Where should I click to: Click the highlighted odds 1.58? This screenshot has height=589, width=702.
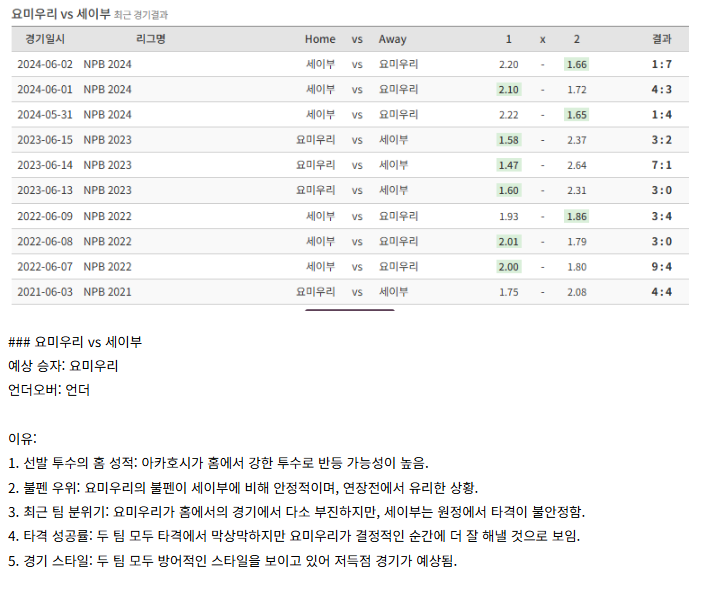tap(509, 140)
